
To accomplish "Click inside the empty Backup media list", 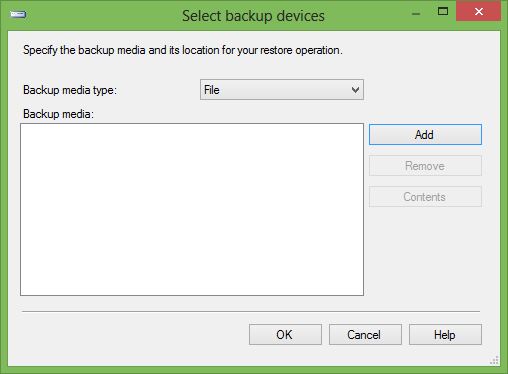I will point(192,209).
